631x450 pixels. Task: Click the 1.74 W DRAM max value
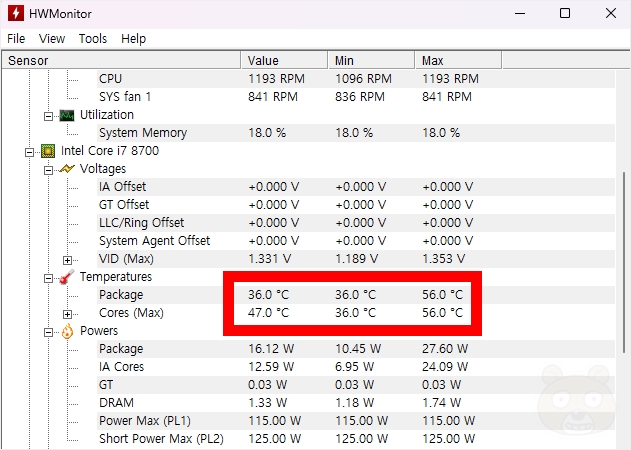[441, 403]
